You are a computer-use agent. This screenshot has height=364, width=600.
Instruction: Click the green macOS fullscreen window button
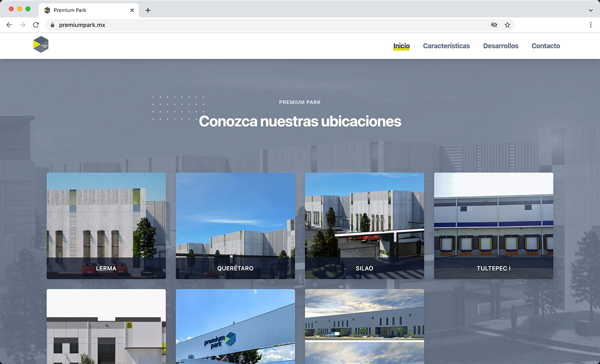coord(28,9)
